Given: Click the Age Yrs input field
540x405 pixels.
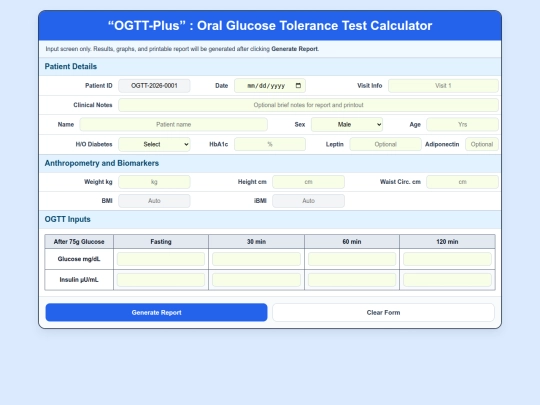Looking at the screenshot, I should (463, 124).
